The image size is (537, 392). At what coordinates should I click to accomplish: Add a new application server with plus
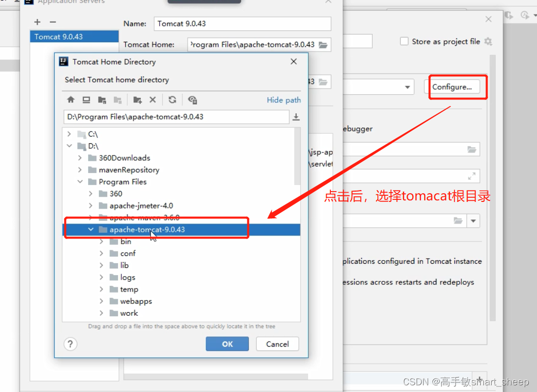tap(37, 22)
